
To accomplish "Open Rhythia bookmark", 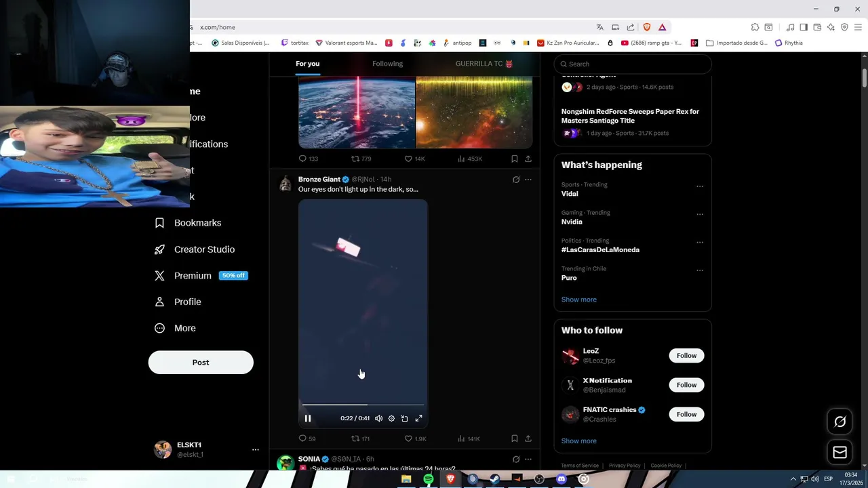I will click(789, 43).
